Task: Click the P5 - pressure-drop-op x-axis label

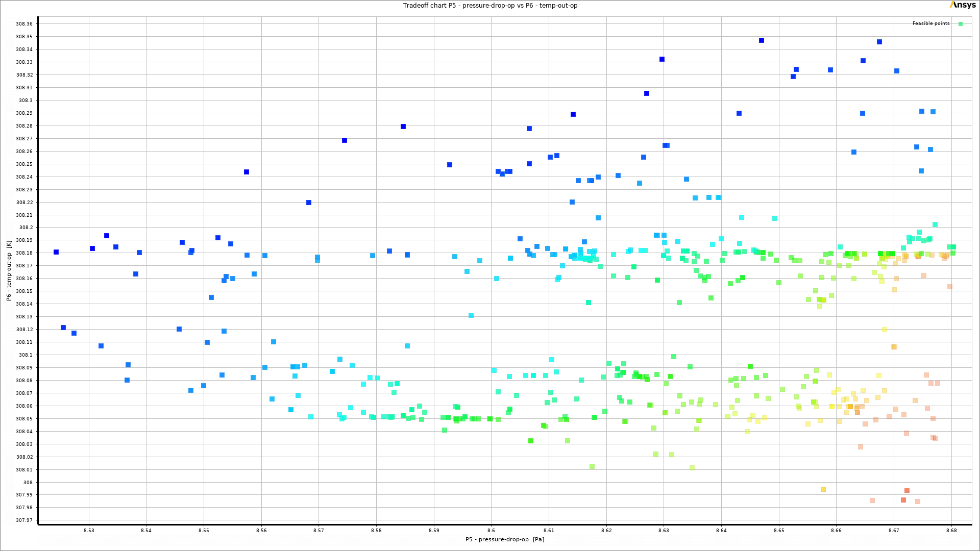Action: click(x=504, y=539)
